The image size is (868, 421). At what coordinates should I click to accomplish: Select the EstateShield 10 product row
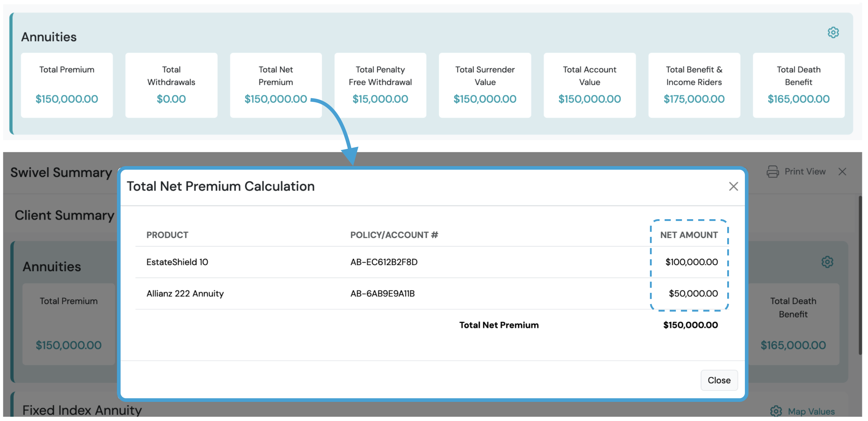click(432, 262)
